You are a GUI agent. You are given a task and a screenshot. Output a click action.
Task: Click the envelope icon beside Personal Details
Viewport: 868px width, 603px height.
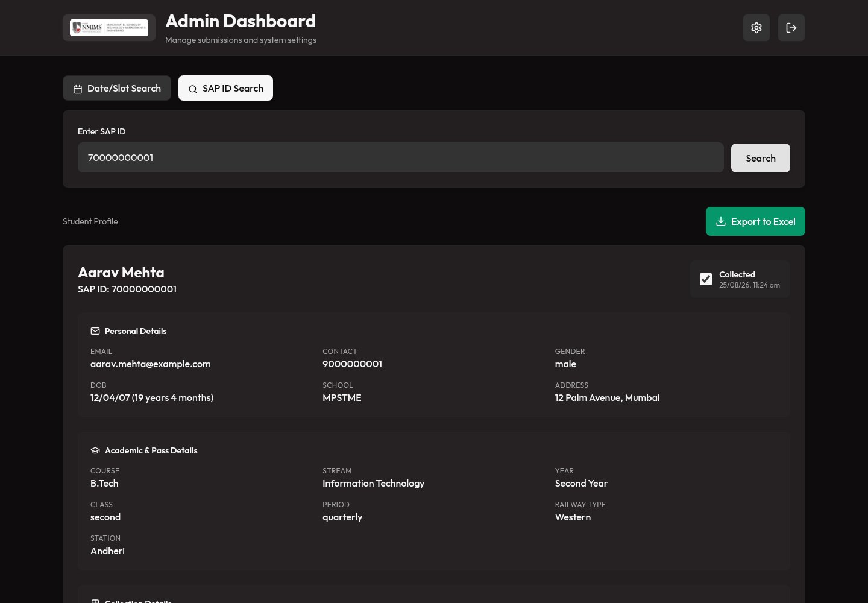(x=95, y=331)
